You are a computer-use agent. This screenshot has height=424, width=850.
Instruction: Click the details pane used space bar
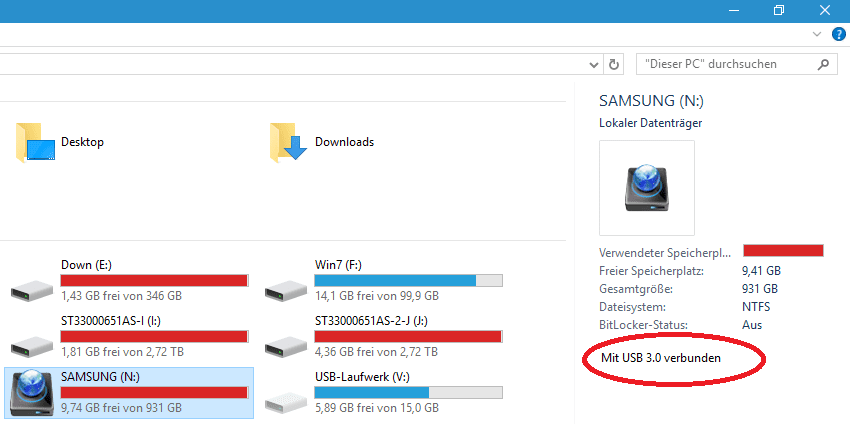tap(783, 250)
